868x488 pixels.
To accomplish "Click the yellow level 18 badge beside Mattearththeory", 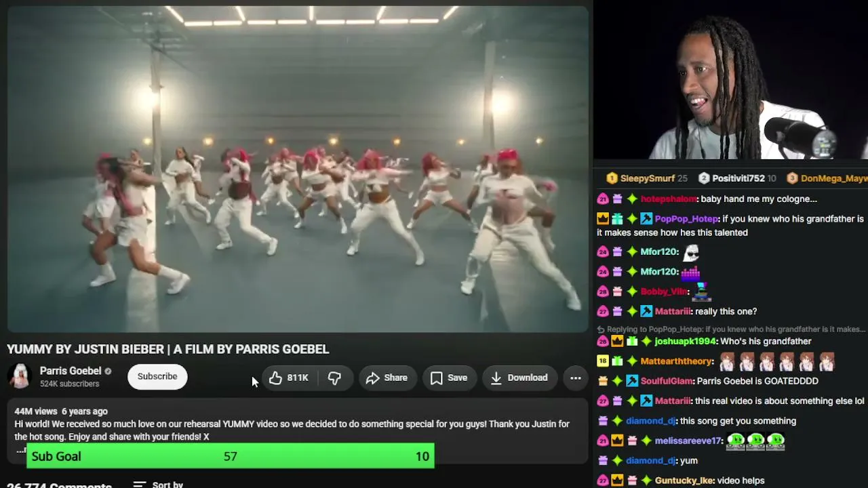I will 602,361.
